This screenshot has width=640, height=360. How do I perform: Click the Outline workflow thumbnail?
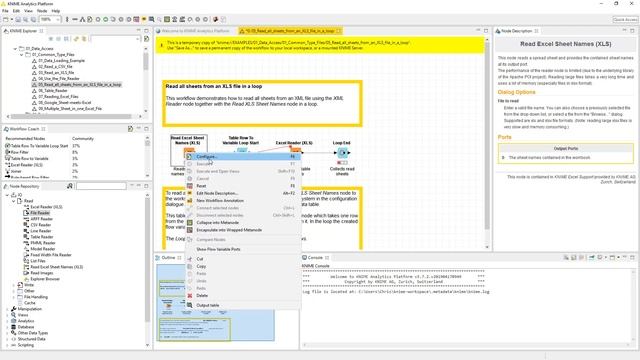(216, 302)
